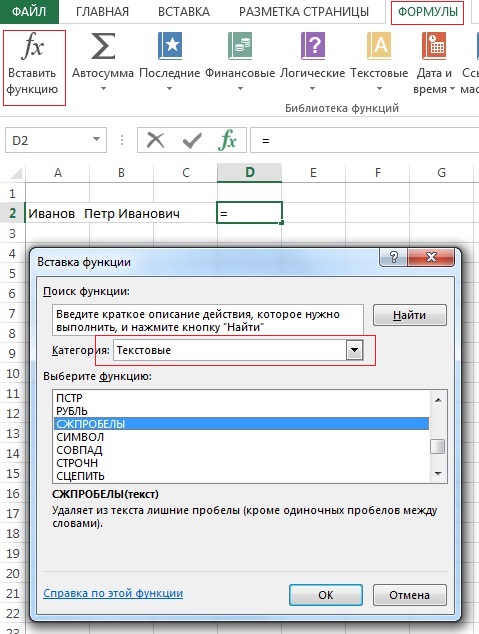This screenshot has height=634, width=479.
Task: Expand the Автосумма dropdown arrow
Action: [x=103, y=88]
